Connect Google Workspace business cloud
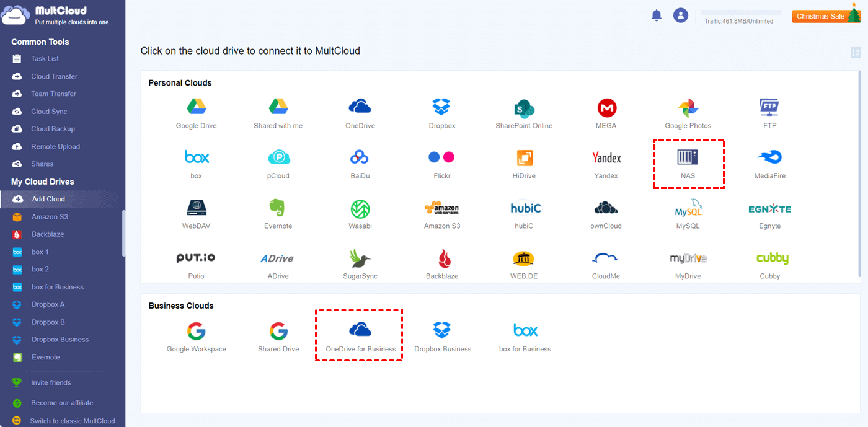Image resolution: width=868 pixels, height=427 pixels. click(197, 330)
